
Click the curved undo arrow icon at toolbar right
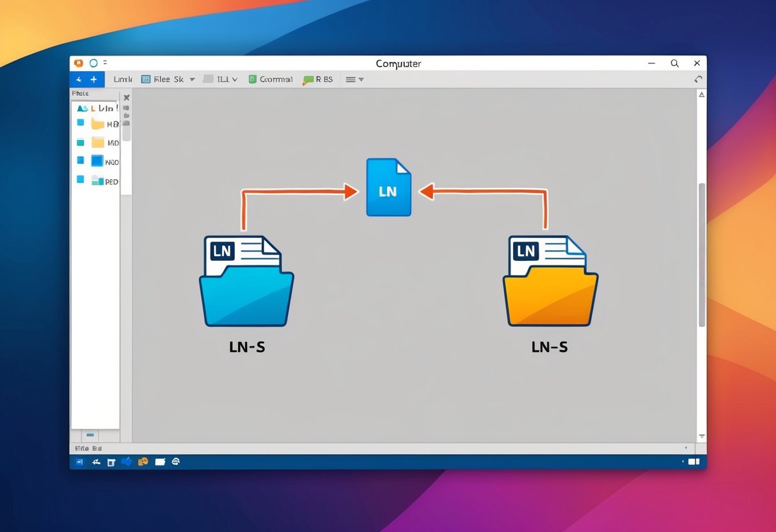[698, 79]
